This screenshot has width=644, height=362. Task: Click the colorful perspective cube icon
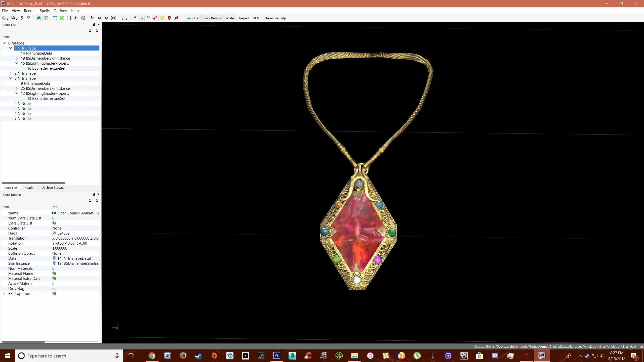pyautogui.click(x=83, y=18)
